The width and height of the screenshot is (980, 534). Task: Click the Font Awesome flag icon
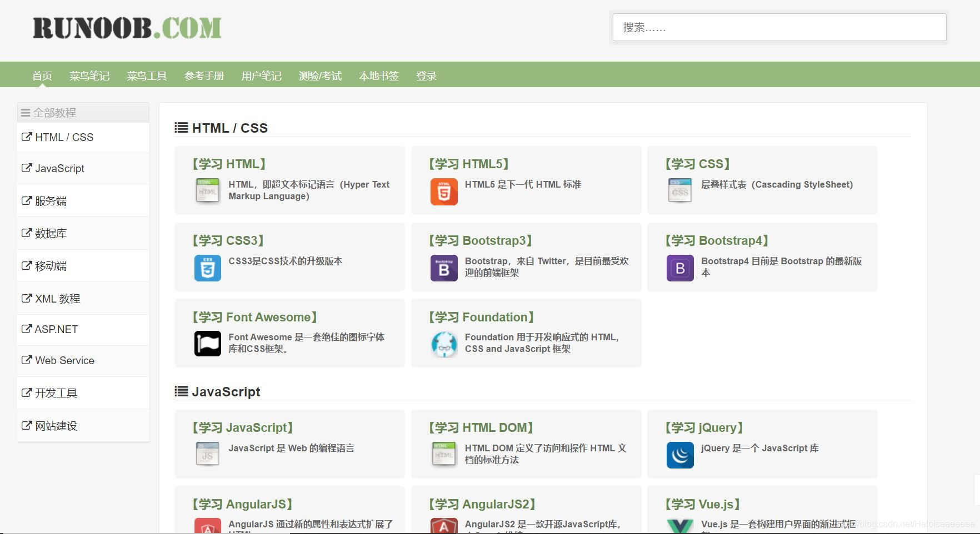pyautogui.click(x=208, y=344)
